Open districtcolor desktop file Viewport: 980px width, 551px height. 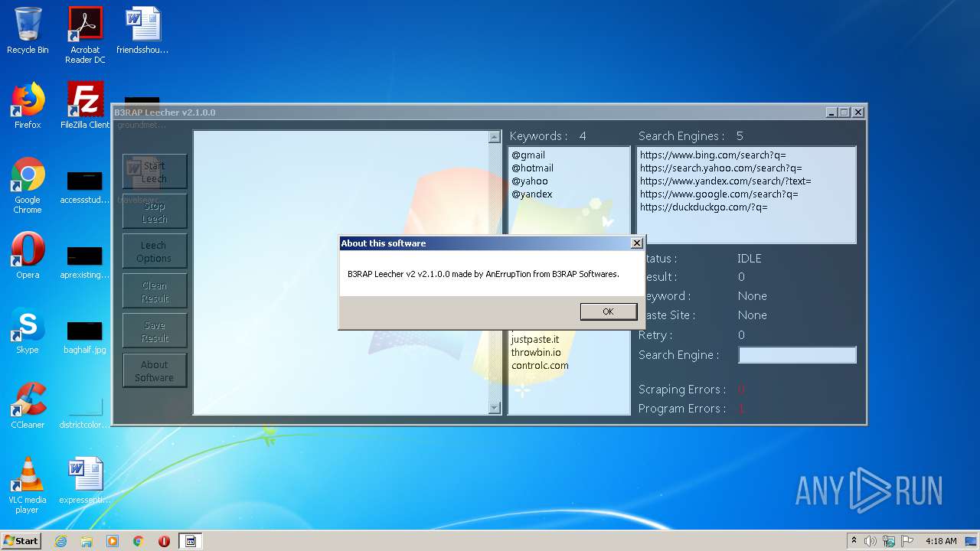coord(85,413)
